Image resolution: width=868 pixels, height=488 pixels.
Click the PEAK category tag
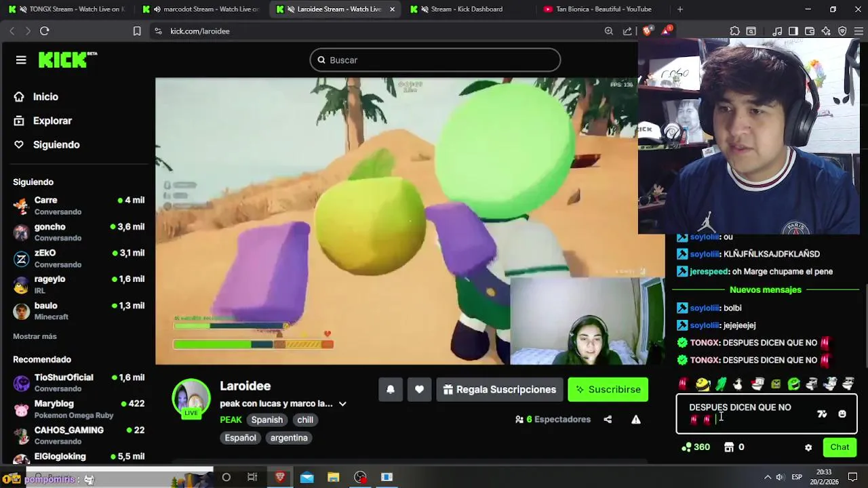point(231,420)
